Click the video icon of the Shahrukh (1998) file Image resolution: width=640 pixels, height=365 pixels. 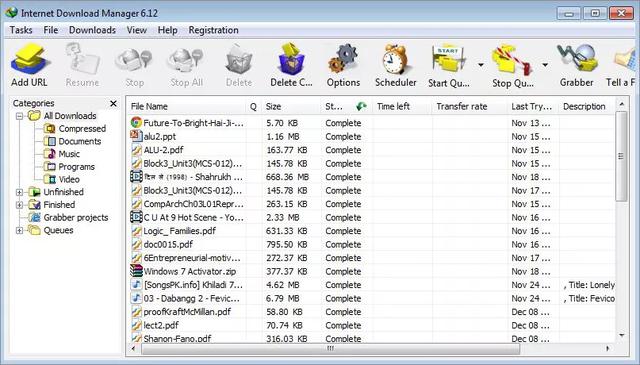coord(136,176)
